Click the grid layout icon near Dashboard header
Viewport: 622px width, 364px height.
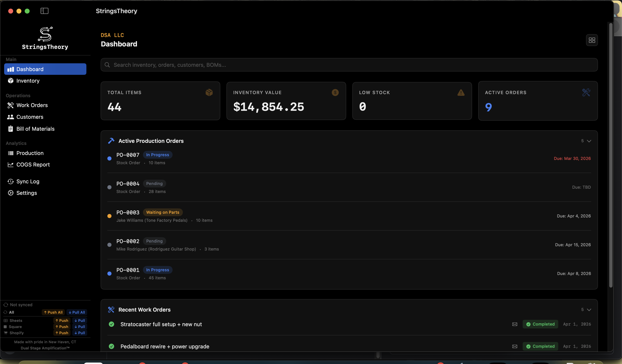[x=592, y=40]
